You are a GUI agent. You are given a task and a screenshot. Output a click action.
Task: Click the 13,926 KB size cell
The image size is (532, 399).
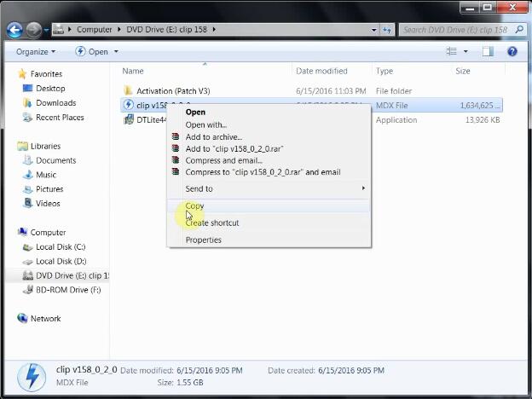pos(483,119)
